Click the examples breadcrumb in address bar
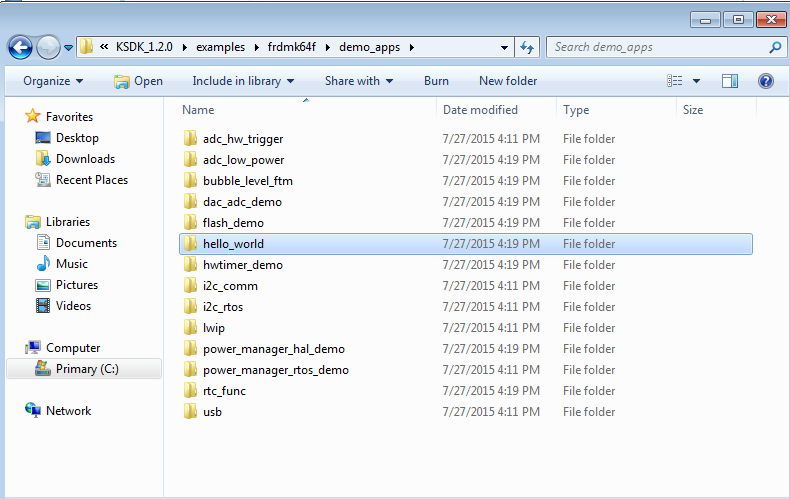790x499 pixels. 217,47
